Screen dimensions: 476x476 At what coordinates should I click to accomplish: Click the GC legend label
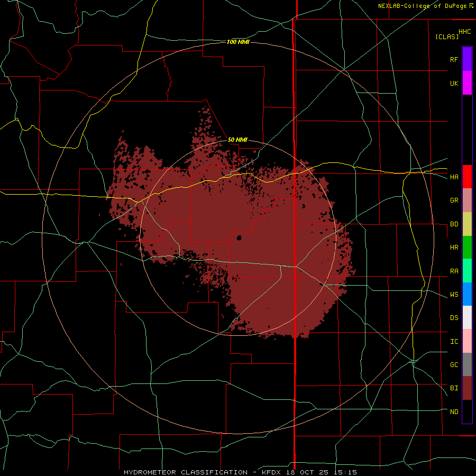pyautogui.click(x=454, y=365)
